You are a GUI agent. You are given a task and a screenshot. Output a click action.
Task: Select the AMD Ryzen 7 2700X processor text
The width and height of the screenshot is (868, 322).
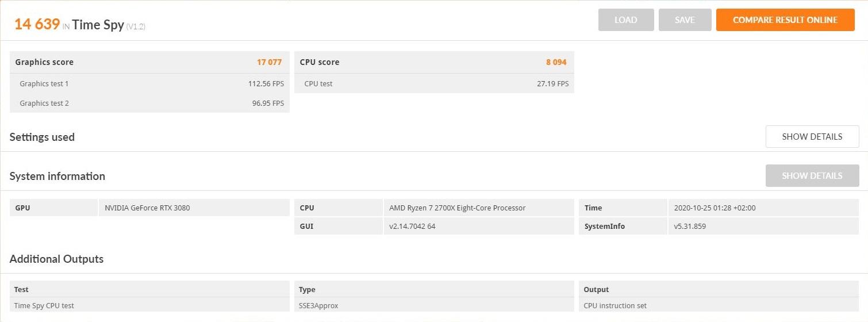457,208
